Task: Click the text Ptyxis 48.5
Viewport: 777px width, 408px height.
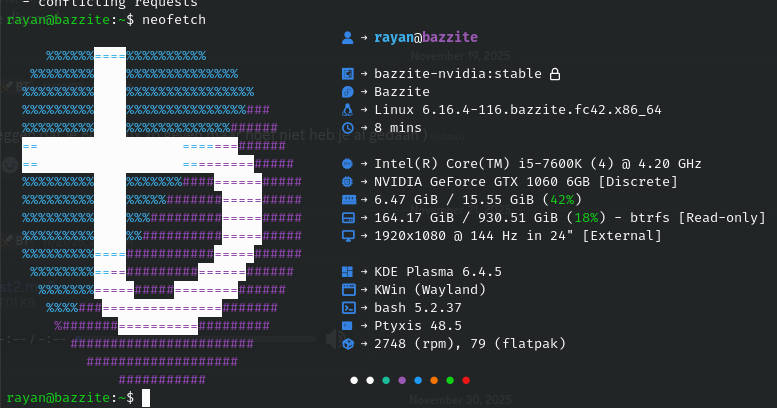Action: point(418,326)
